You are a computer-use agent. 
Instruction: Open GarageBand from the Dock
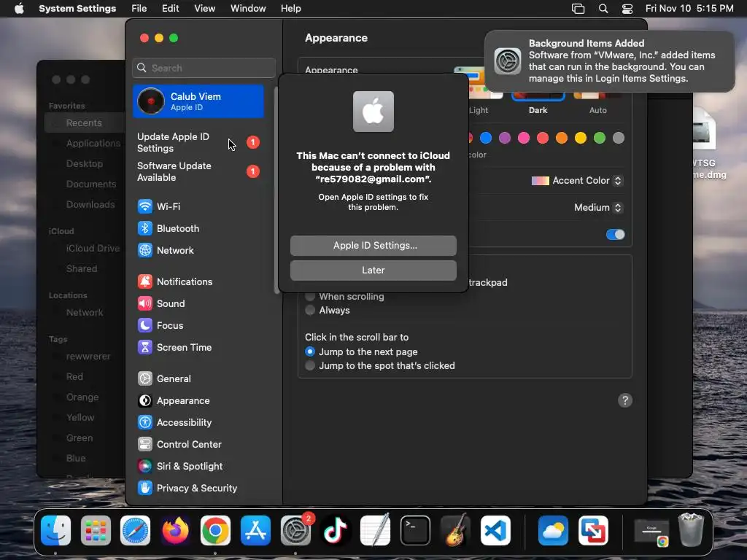pos(455,531)
